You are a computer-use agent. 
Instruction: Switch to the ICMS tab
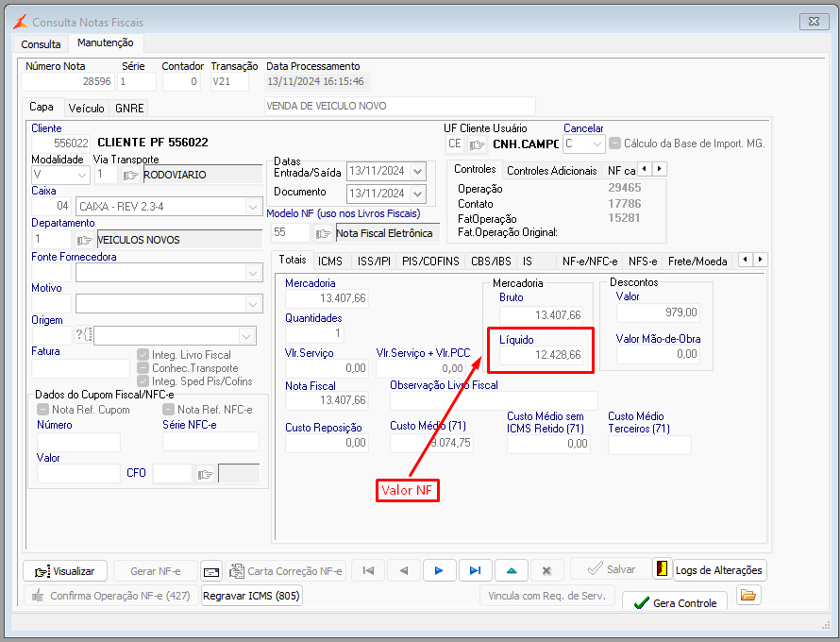330,261
